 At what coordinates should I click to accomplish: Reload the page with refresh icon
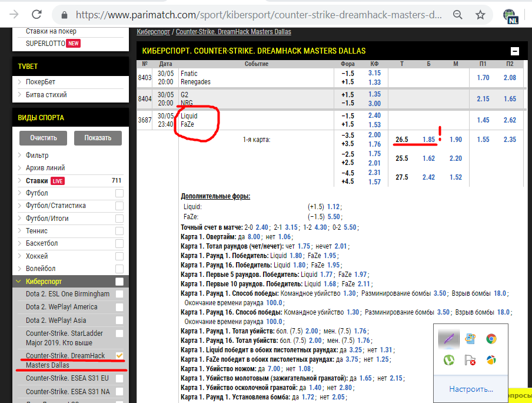pyautogui.click(x=36, y=15)
